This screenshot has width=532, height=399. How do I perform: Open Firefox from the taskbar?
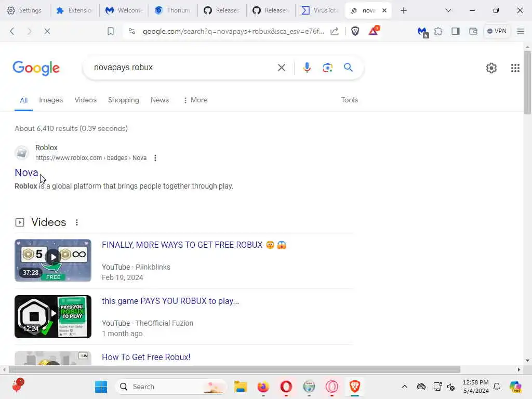point(263,387)
